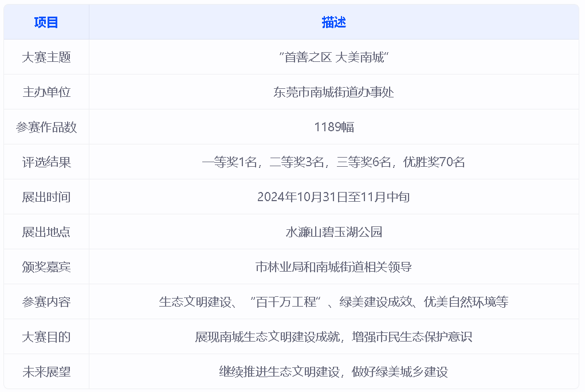Select the 参赛内容 row label
The width and height of the screenshot is (585, 392).
pyautogui.click(x=46, y=302)
